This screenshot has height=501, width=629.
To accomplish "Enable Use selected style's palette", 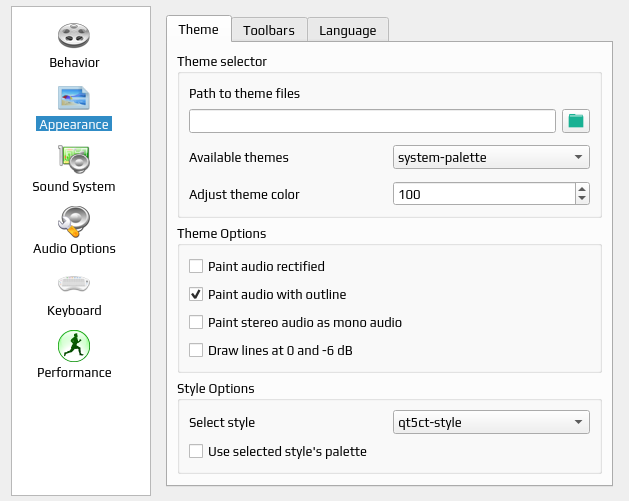I will click(x=196, y=451).
